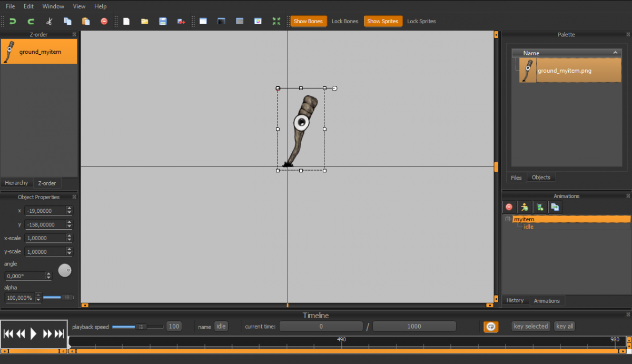Play the animation in the timeline
Image resolution: width=632 pixels, height=364 pixels.
click(x=34, y=333)
